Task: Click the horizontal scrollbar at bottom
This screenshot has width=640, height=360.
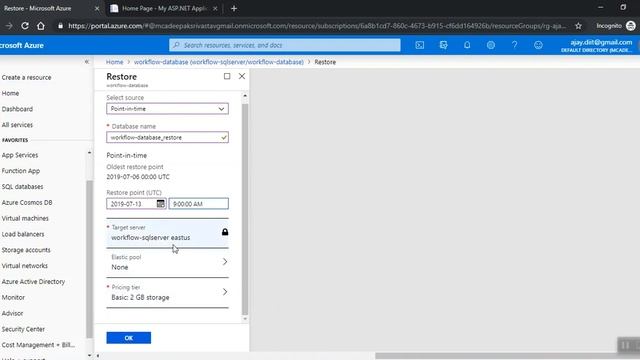Action: click(507, 356)
